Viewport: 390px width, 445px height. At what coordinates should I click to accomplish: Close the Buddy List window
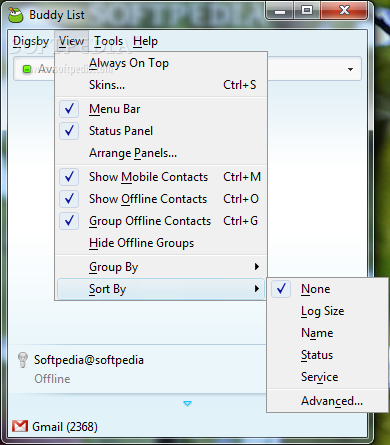point(344,11)
